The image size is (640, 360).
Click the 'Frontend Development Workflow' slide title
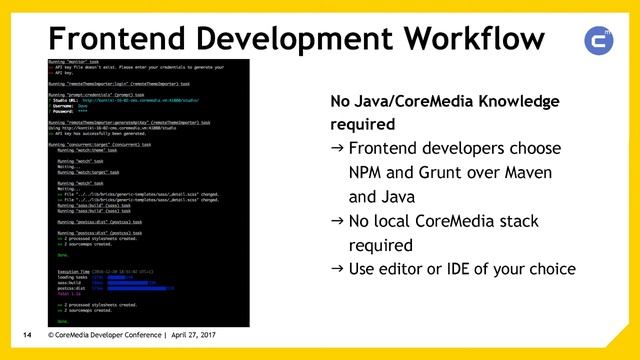pos(296,39)
